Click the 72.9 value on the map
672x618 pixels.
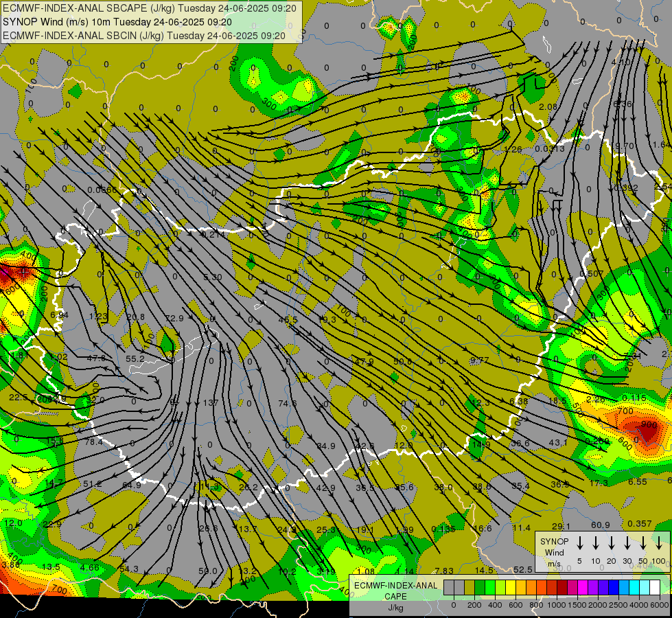point(174,318)
